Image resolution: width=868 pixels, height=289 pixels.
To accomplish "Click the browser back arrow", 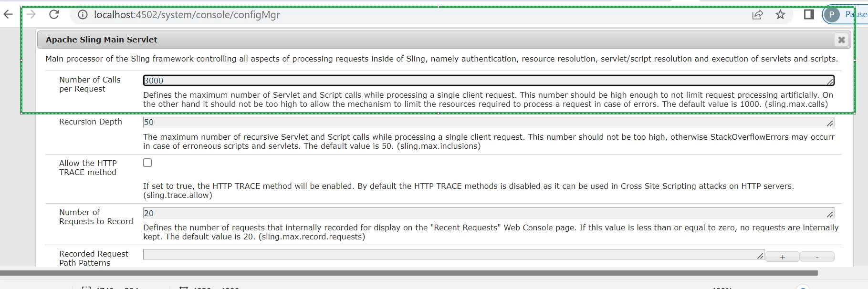I will coord(8,14).
